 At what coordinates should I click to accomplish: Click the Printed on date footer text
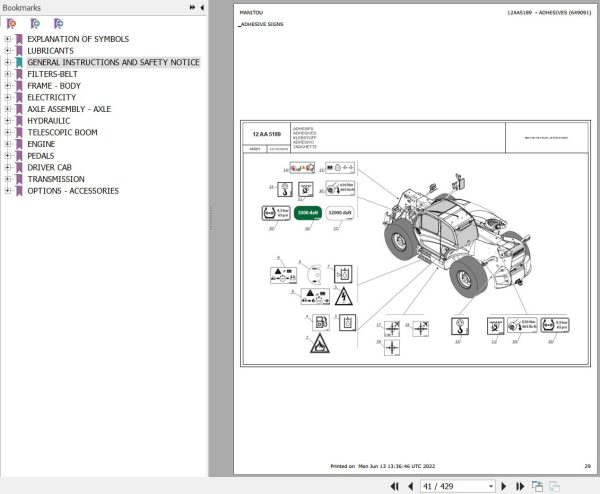point(383,466)
